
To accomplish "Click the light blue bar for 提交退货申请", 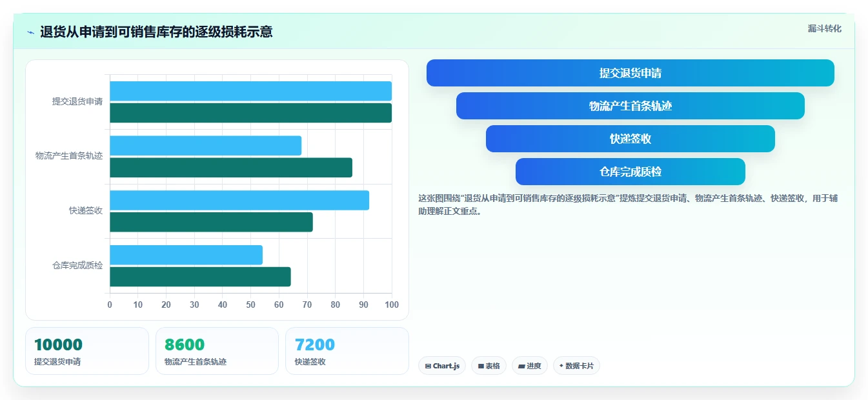I will 250,91.
